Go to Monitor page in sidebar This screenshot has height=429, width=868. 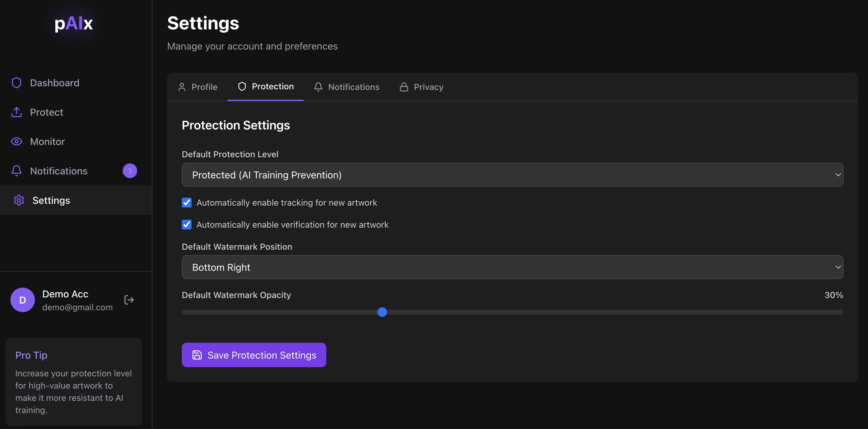tap(47, 142)
